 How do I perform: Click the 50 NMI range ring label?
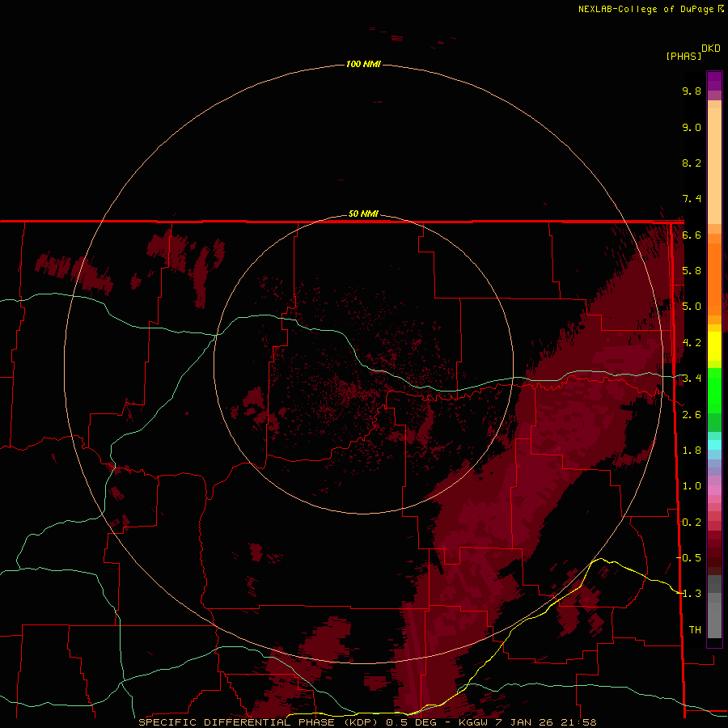click(363, 214)
